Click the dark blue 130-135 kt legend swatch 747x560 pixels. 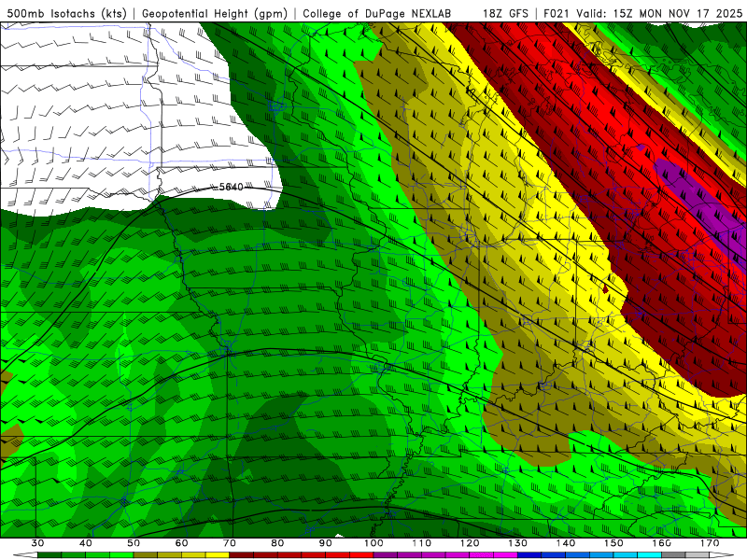click(529, 555)
